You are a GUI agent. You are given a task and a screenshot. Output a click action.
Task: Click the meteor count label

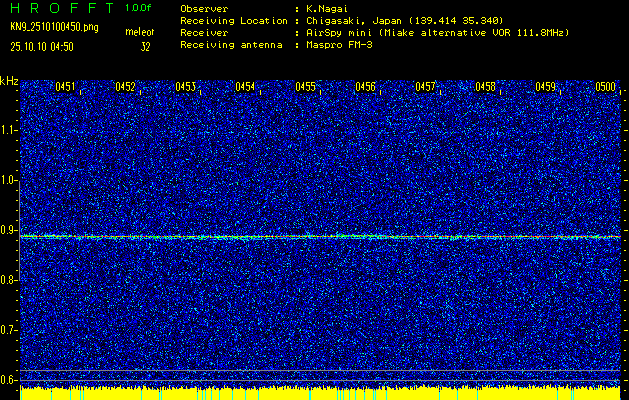(x=140, y=33)
